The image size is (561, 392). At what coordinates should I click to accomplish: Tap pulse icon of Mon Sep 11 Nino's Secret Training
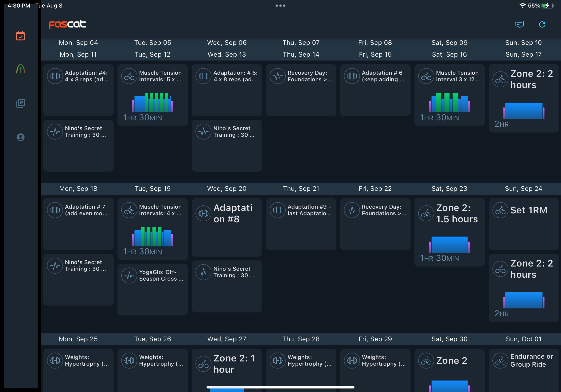[55, 132]
